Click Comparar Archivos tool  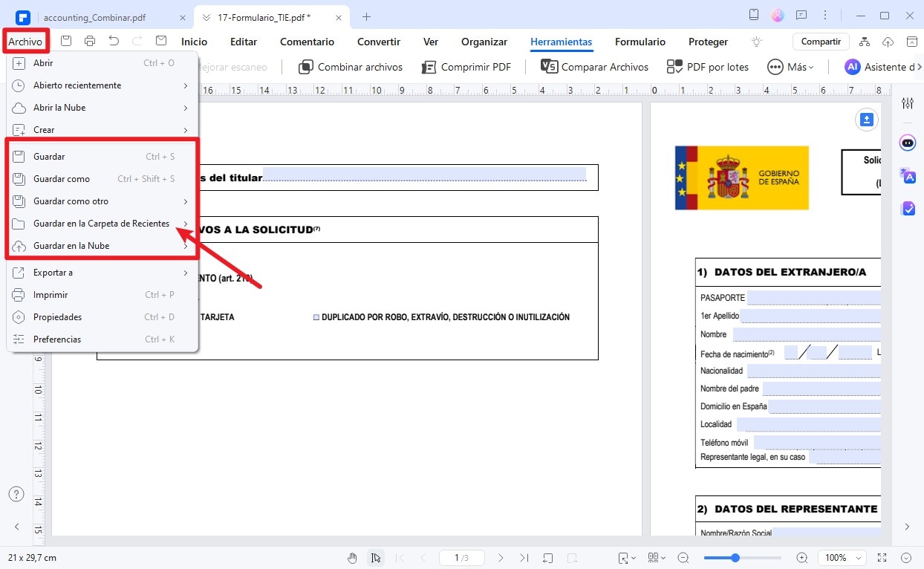(595, 67)
